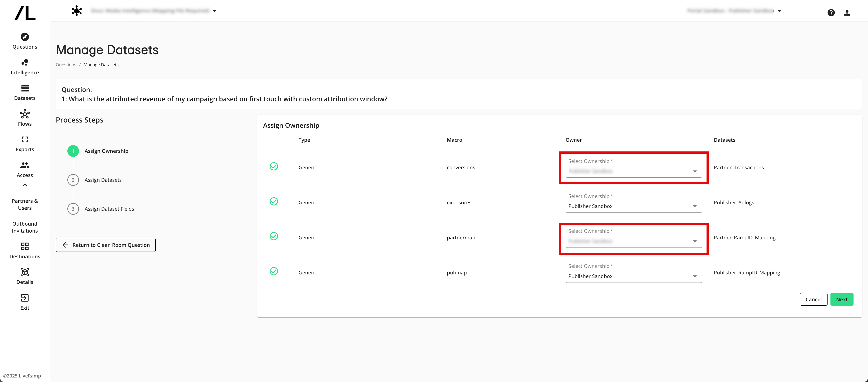Open the Flows section
Image resolution: width=868 pixels, height=382 pixels.
point(24,118)
